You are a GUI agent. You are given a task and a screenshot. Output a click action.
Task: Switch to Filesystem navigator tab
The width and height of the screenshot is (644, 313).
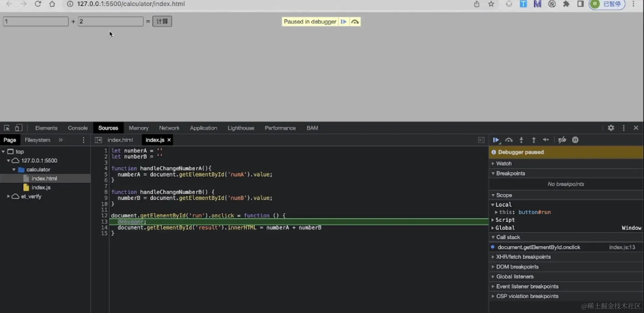coord(37,140)
